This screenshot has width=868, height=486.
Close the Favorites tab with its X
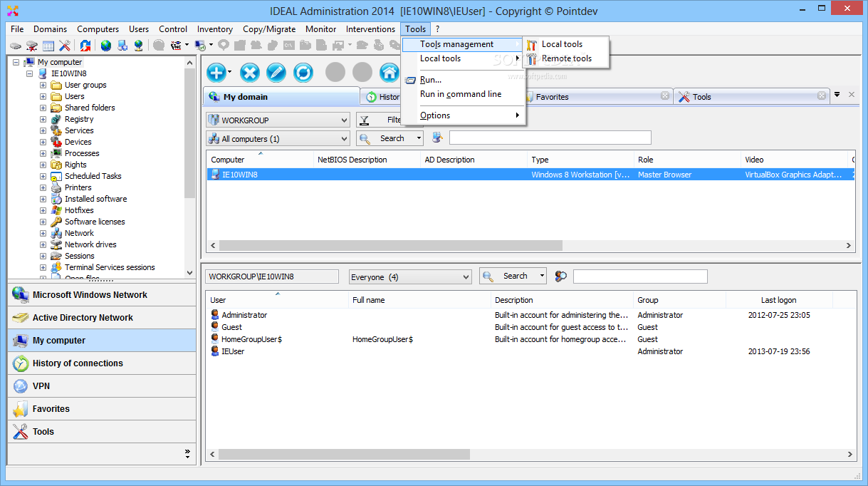pos(665,95)
